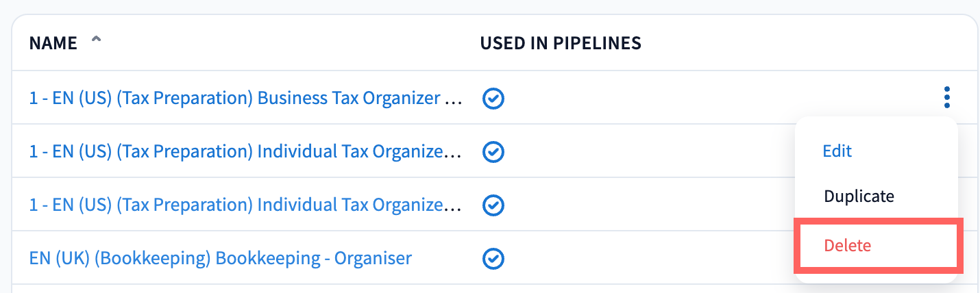The height and width of the screenshot is (293, 980).
Task: Click empty space right of Used in Pipelines header
Action: pos(788,43)
